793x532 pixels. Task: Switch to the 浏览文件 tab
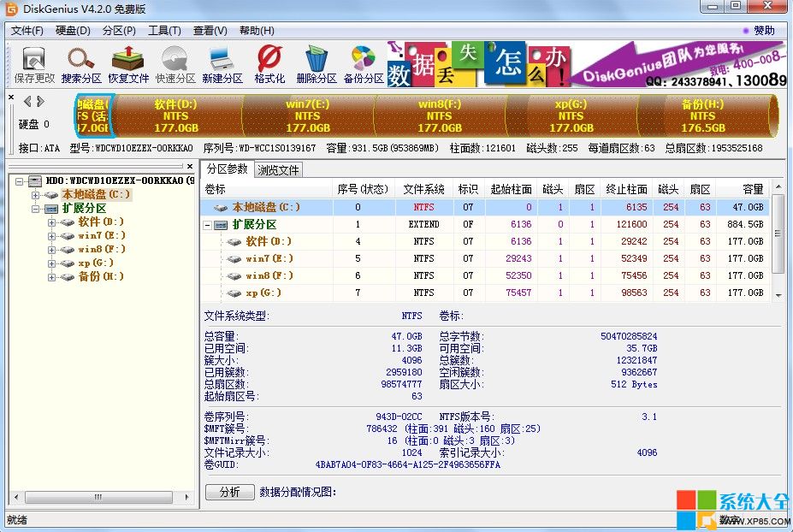coord(278,170)
